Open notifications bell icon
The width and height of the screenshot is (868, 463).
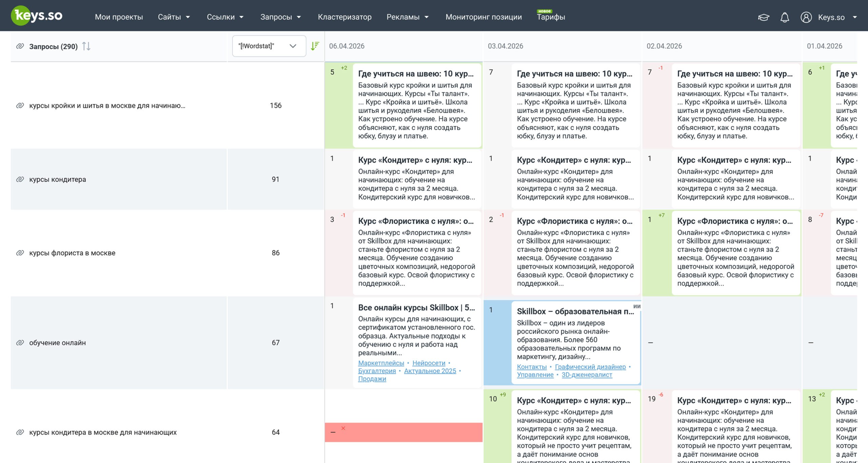coord(785,17)
